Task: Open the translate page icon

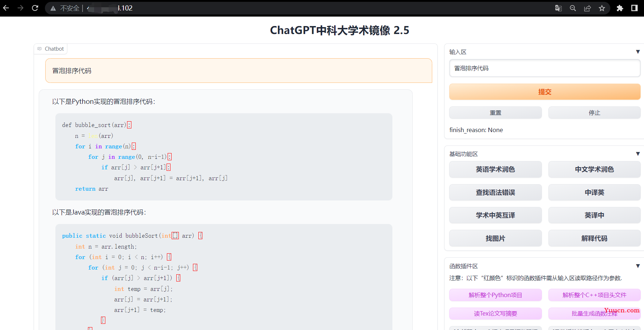Action: pyautogui.click(x=559, y=8)
